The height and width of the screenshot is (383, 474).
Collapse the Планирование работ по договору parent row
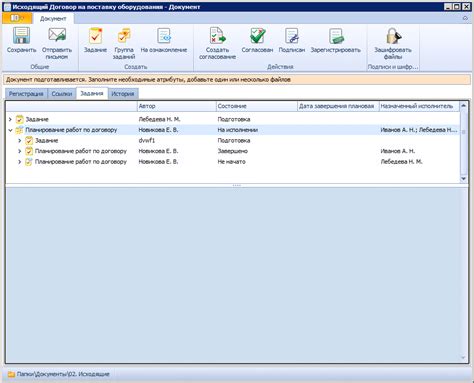[x=10, y=130]
